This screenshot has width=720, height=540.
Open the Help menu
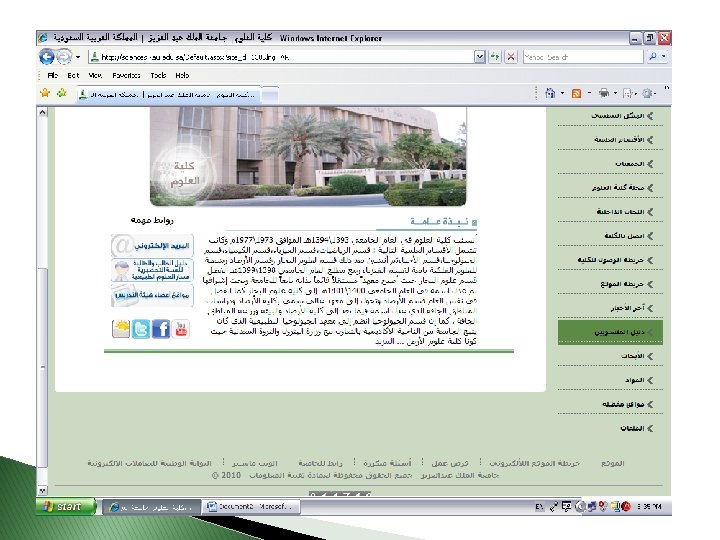click(182, 75)
